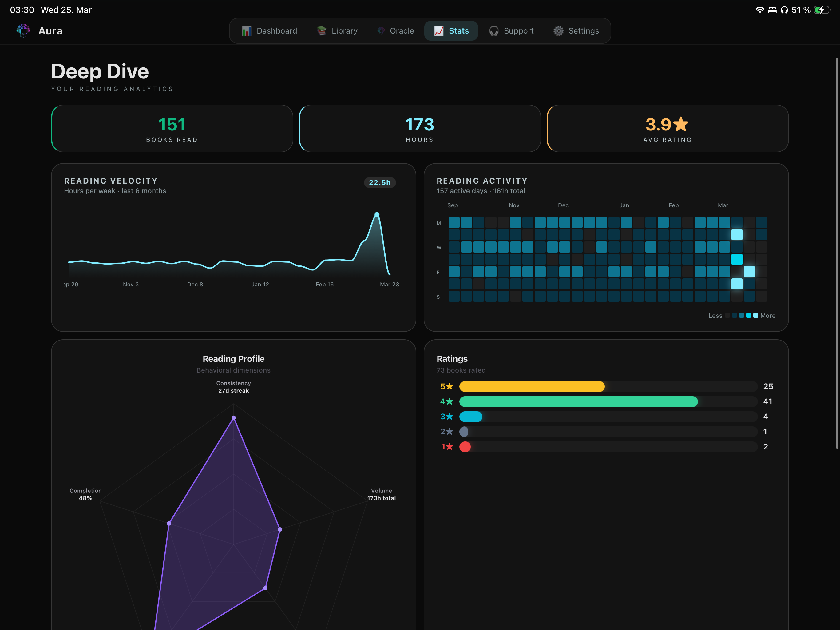Viewport: 840px width, 630px height.
Task: Select the 1-star rating label
Action: 447,447
